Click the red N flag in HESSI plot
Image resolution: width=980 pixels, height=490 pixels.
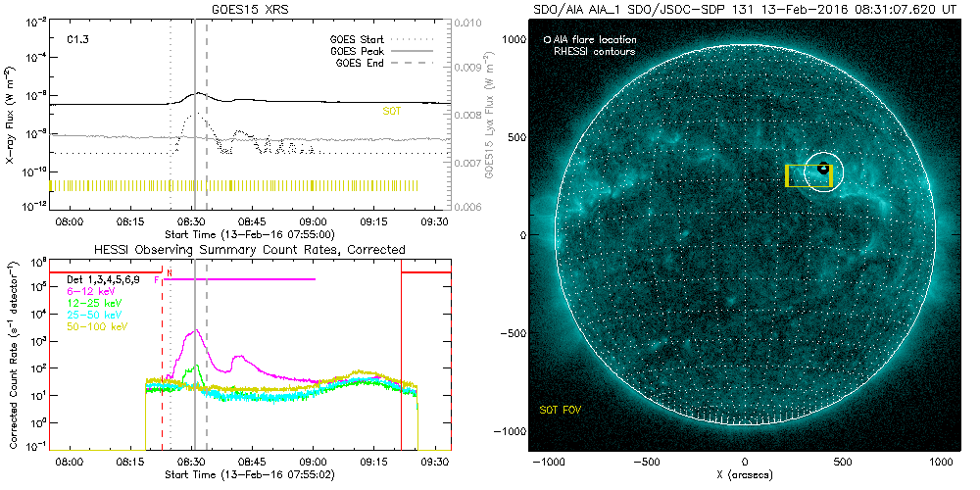coord(169,271)
